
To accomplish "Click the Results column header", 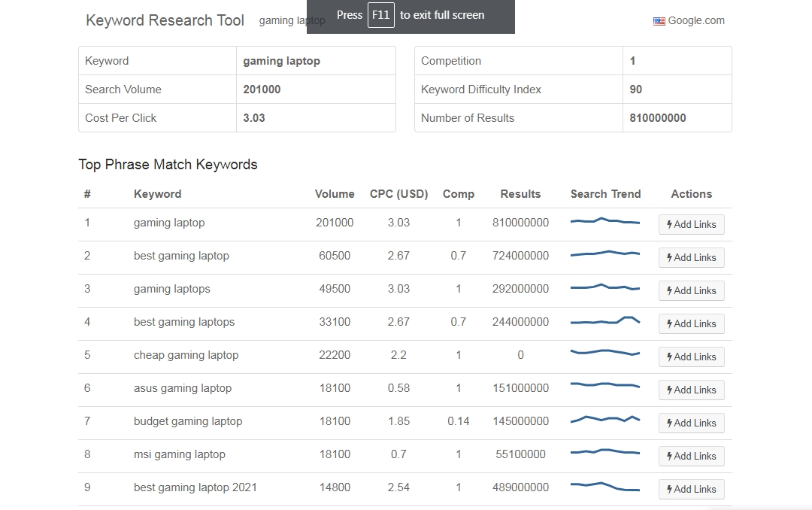I will tap(520, 193).
